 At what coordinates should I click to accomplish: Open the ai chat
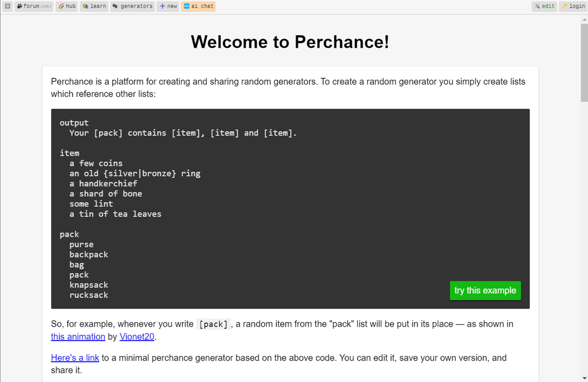click(x=198, y=6)
